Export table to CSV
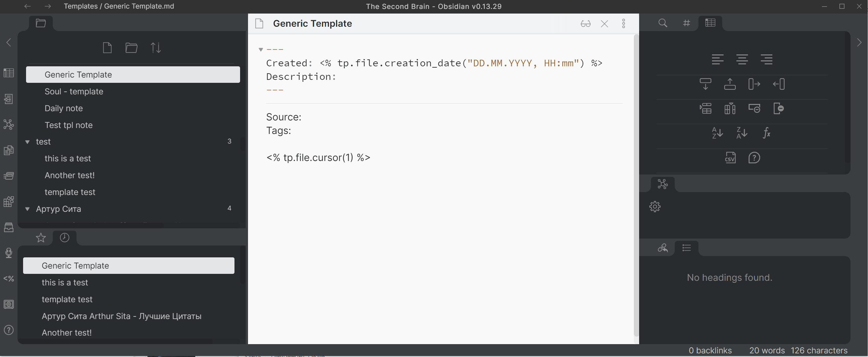Viewport: 868px width, 357px height. pos(730,157)
